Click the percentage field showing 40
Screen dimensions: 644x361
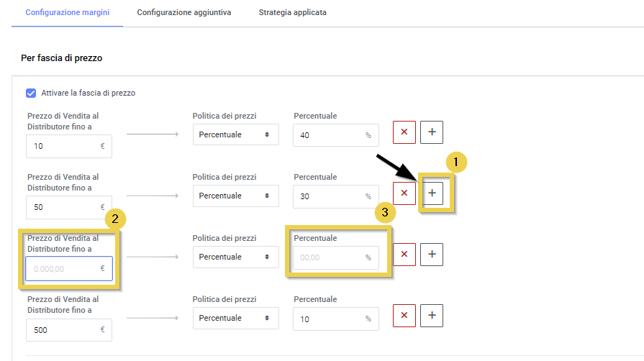329,134
